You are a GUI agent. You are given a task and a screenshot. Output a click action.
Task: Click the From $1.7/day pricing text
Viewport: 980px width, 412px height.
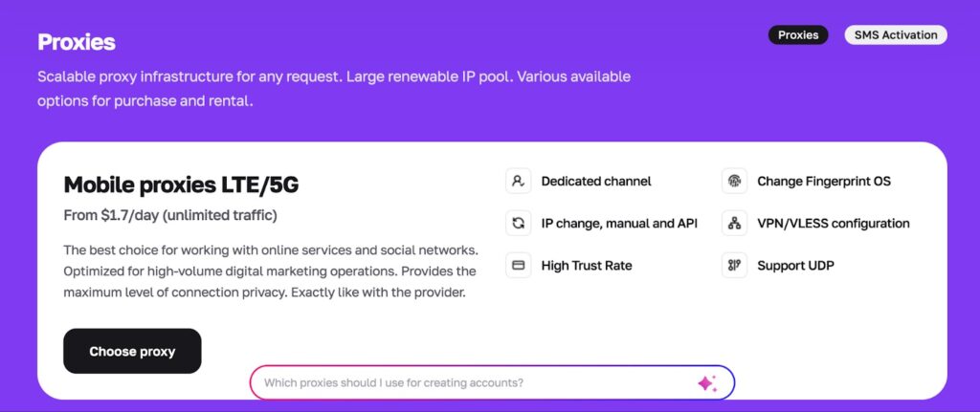point(170,216)
